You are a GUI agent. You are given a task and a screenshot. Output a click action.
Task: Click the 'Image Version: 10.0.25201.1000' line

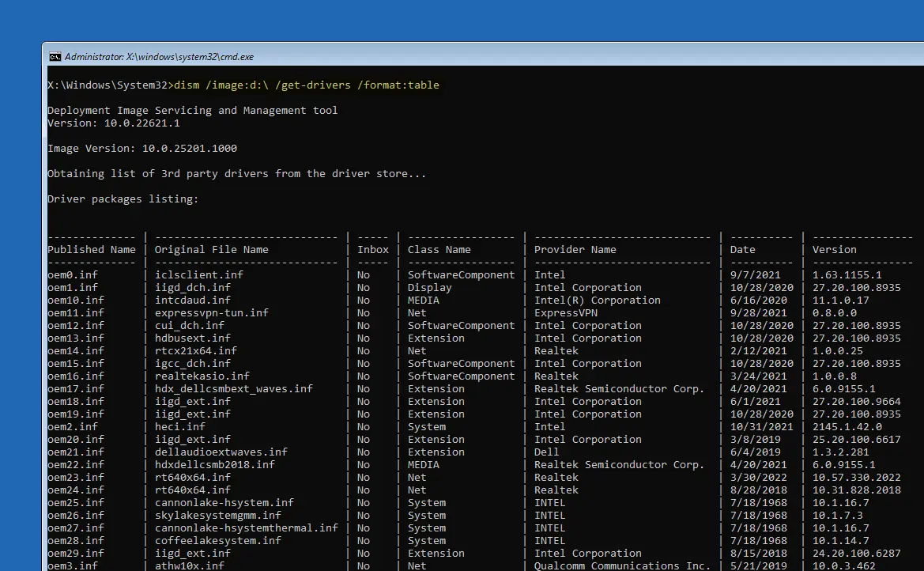click(x=142, y=149)
